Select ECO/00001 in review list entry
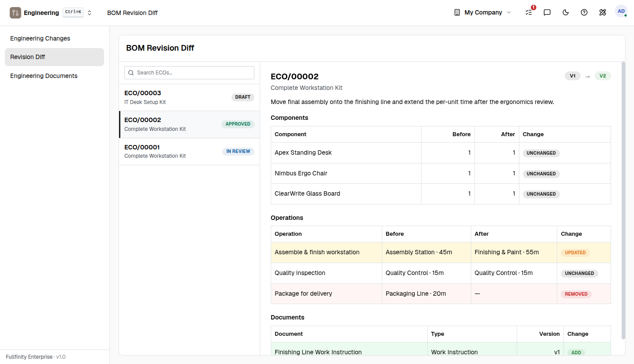The width and height of the screenshot is (634, 364). point(189,152)
